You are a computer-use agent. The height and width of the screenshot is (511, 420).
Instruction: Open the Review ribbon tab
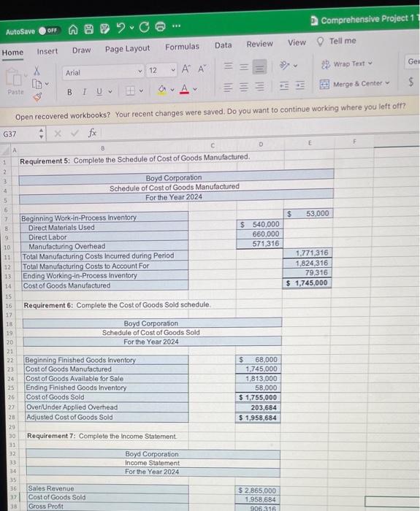[x=259, y=44]
